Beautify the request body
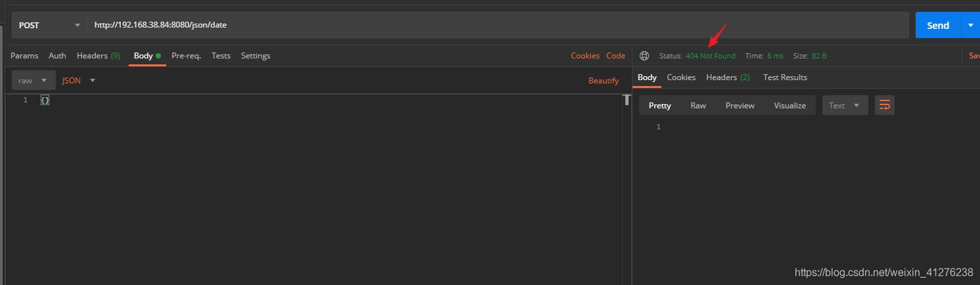This screenshot has height=285, width=980. click(604, 80)
